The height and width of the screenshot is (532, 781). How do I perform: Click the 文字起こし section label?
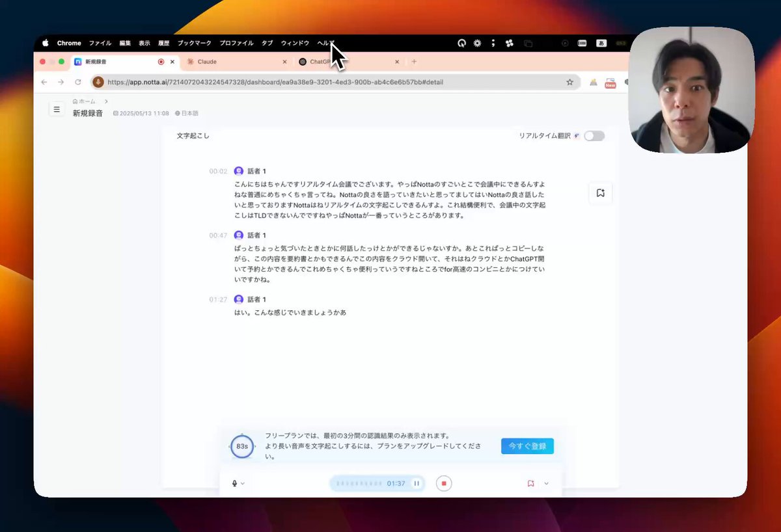tap(193, 136)
